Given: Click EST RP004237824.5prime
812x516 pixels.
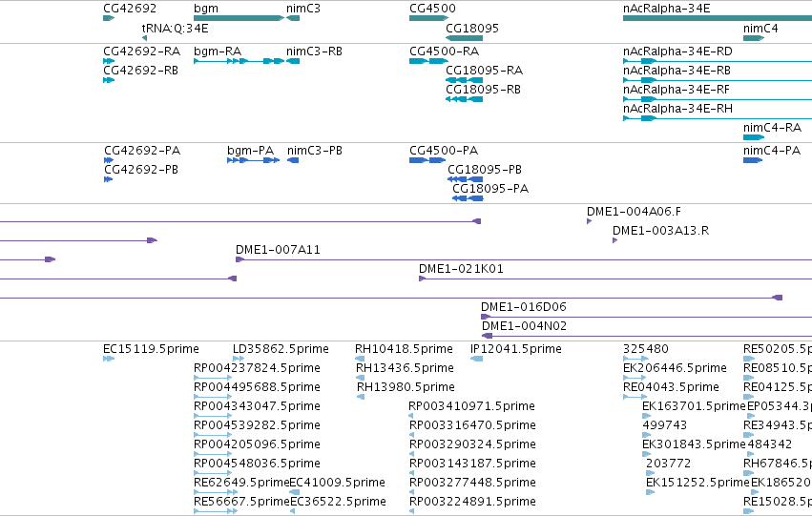Looking at the screenshot, I should [257, 368].
